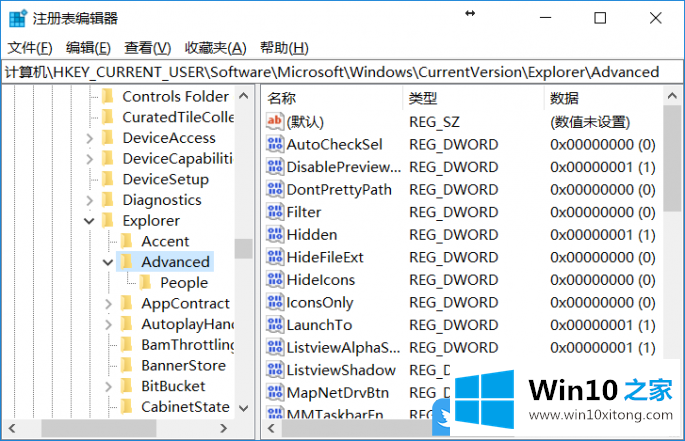Select the MapNetDrvBtn DWORD icon
This screenshot has width=685, height=441.
(x=274, y=392)
